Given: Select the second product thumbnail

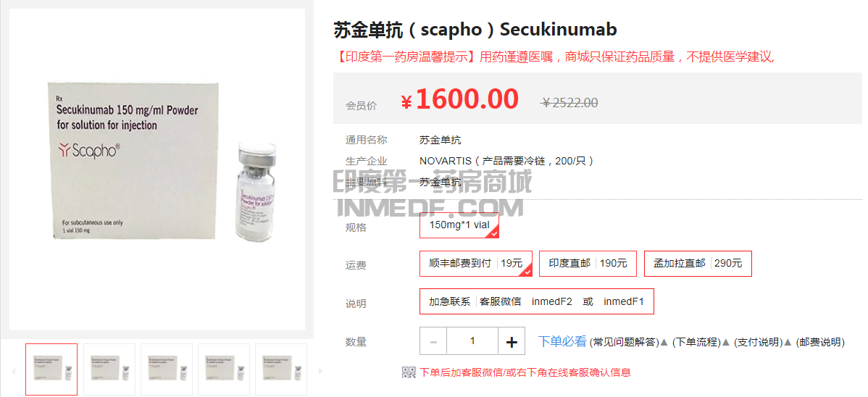Looking at the screenshot, I should tap(109, 369).
